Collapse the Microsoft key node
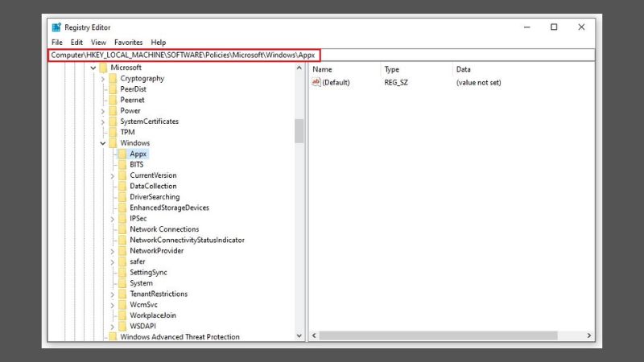 (93, 68)
